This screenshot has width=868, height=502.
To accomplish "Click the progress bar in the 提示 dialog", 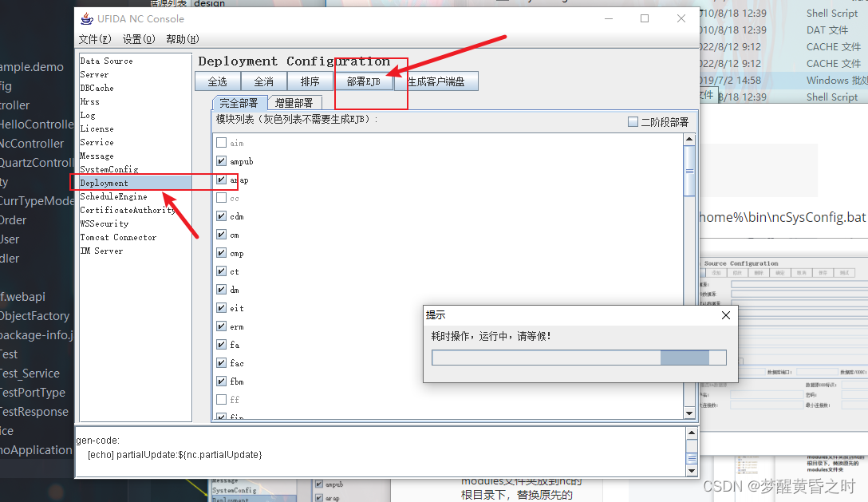I will (x=578, y=358).
